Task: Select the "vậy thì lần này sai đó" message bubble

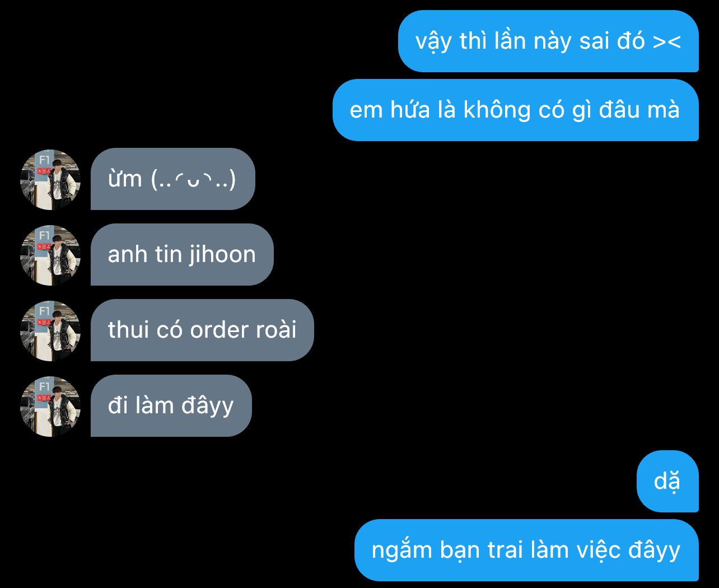Action: point(548,41)
